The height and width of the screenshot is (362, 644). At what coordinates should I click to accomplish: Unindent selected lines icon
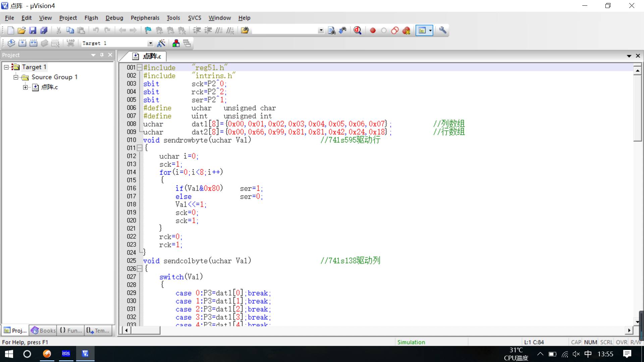click(x=208, y=31)
